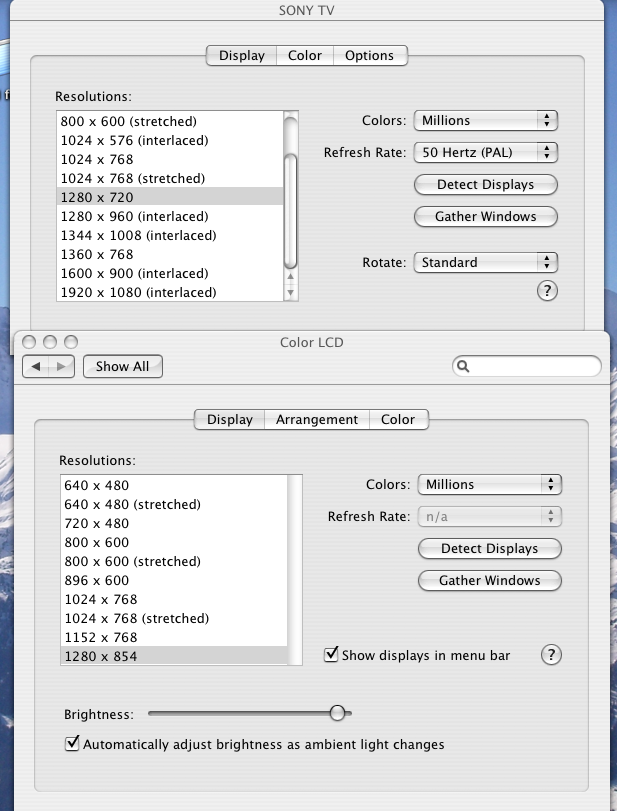The image size is (617, 811).
Task: Select 640 x 480 on Color LCD
Action: point(174,486)
